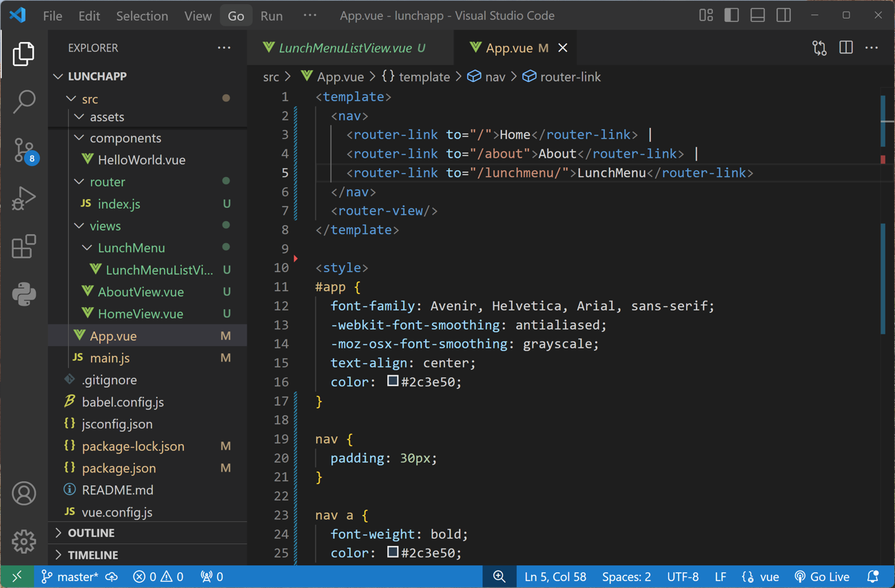The height and width of the screenshot is (588, 895).
Task: Show more menu bar items ellipsis
Action: (310, 15)
